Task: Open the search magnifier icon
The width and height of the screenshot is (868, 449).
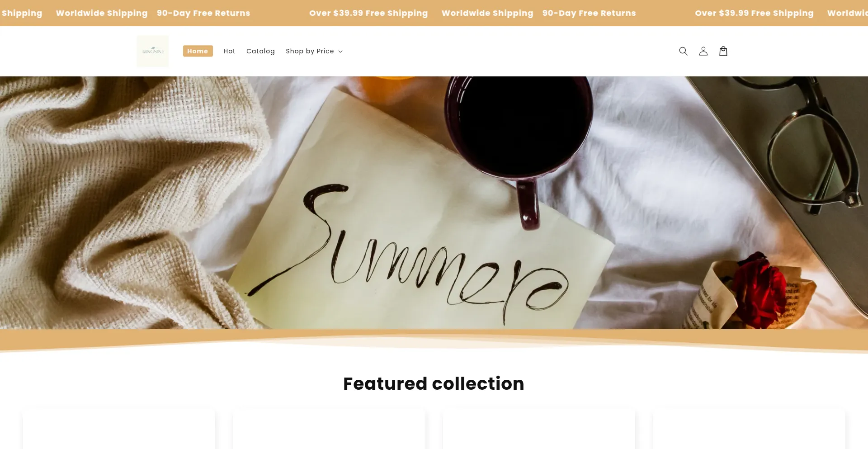Action: point(683,51)
